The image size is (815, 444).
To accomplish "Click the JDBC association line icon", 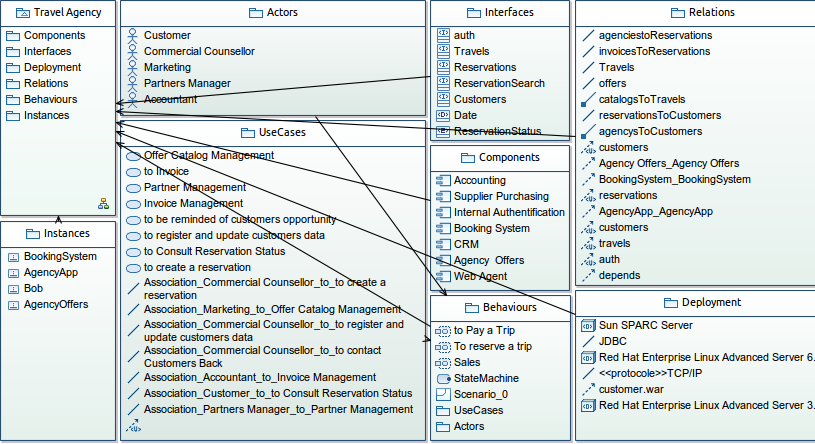I will point(588,342).
